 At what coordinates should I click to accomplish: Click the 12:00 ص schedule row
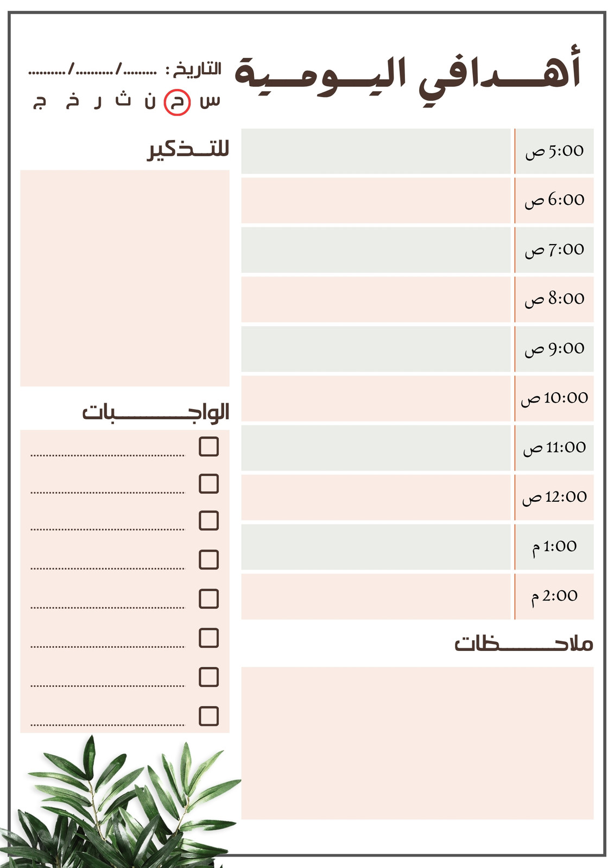pyautogui.click(x=417, y=497)
